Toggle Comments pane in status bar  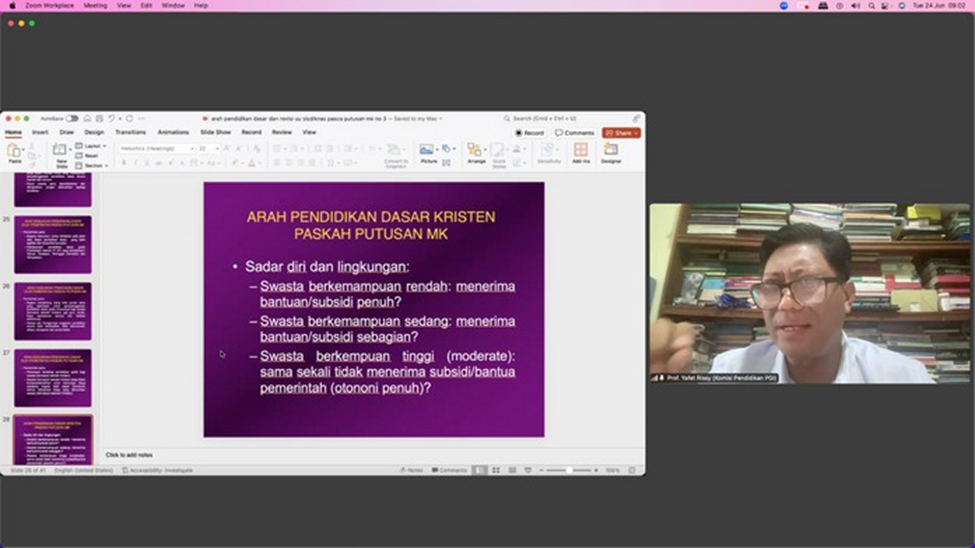tap(450, 470)
